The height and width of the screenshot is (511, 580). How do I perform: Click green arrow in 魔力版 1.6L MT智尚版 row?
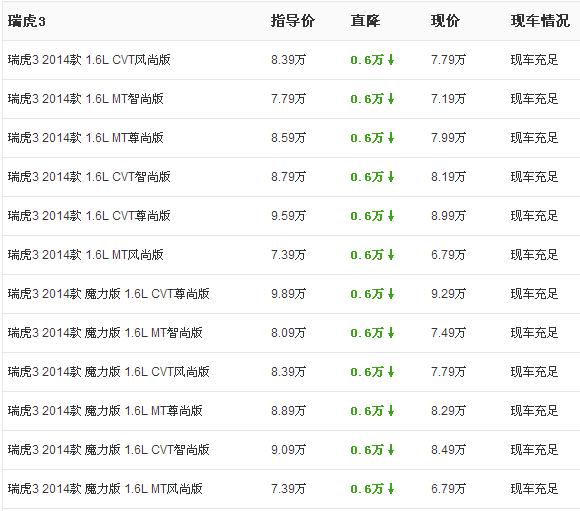click(391, 333)
